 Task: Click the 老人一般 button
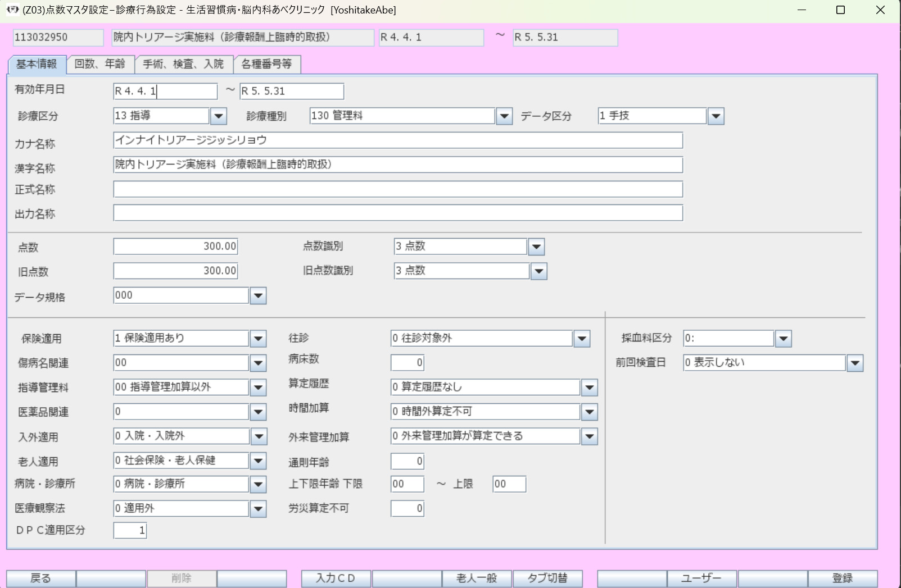477,578
